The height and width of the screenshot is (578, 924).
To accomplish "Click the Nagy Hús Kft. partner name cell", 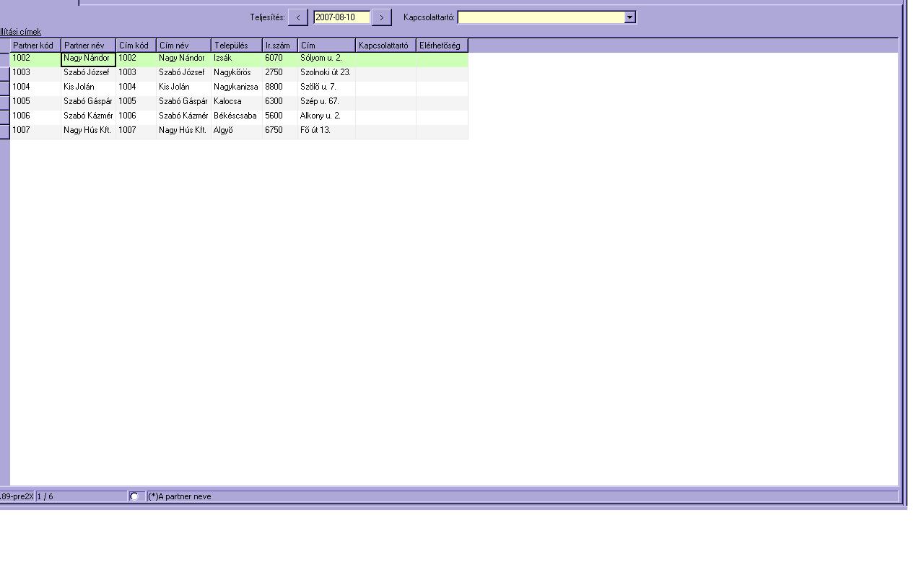I will (88, 131).
